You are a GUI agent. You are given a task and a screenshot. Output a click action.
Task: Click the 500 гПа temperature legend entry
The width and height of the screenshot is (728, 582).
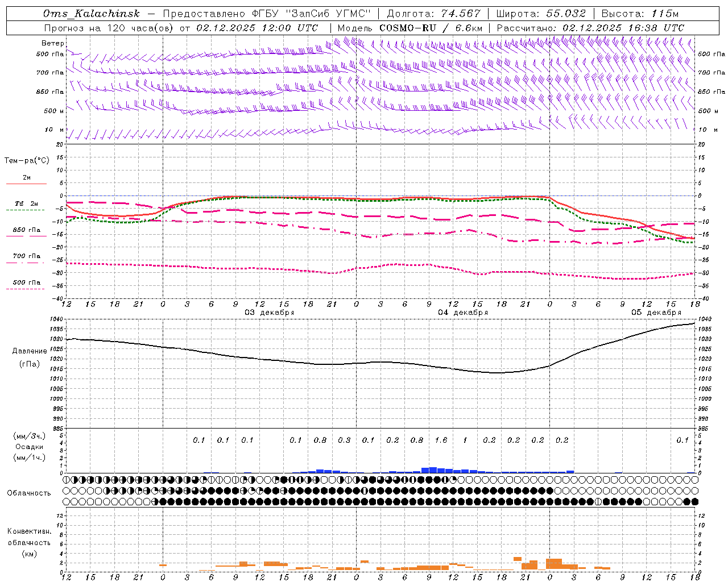tap(27, 282)
